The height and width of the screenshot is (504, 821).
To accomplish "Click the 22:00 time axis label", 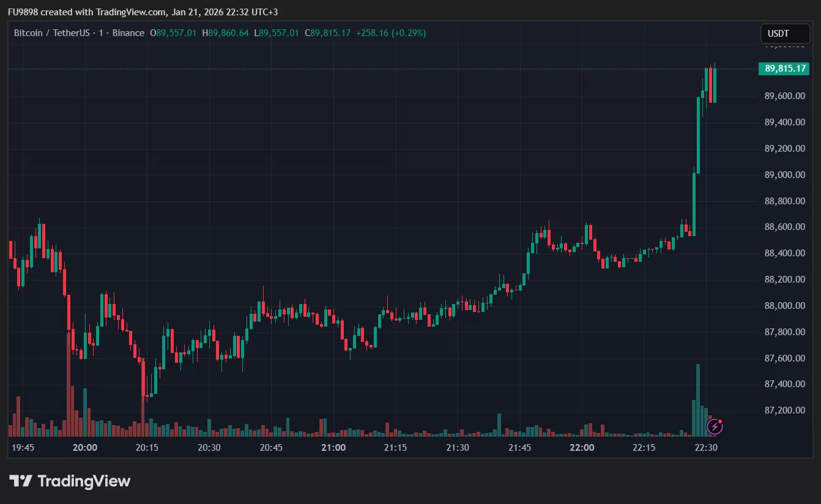I will pyautogui.click(x=581, y=448).
